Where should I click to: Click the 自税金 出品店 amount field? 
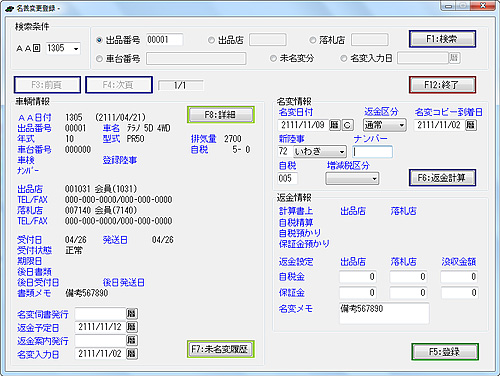pyautogui.click(x=358, y=277)
